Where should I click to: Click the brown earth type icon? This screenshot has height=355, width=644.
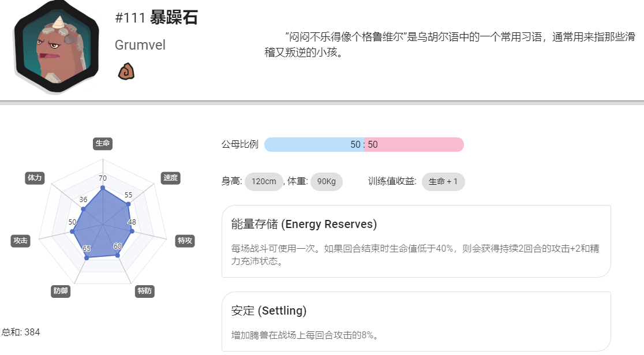pyautogui.click(x=126, y=71)
